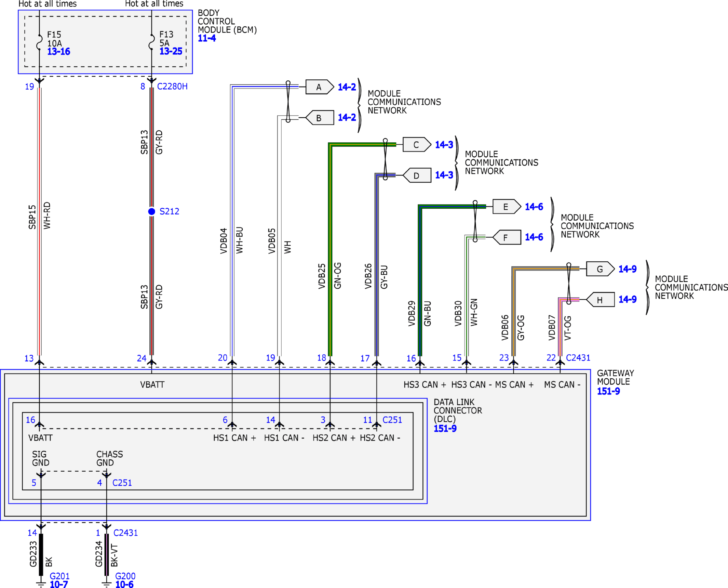This screenshot has height=588, width=728.
Task: Follow the 10-6 link under ground G200
Action: coord(124,584)
